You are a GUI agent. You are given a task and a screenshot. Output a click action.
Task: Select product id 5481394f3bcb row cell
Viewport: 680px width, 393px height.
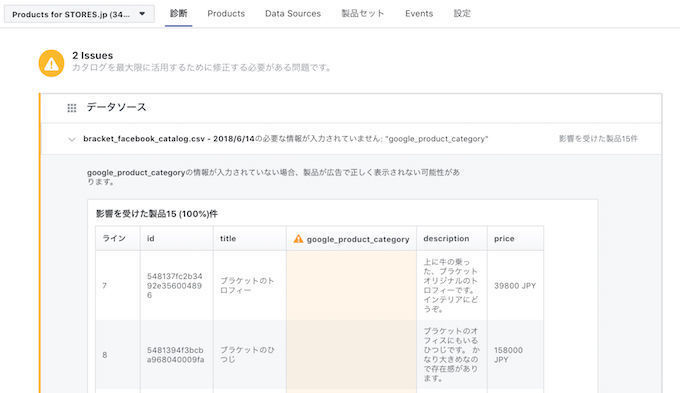pyautogui.click(x=177, y=355)
